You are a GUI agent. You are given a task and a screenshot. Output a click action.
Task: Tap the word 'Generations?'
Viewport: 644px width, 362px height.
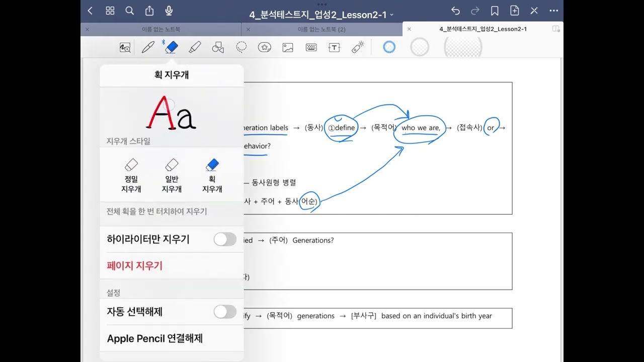[x=313, y=240]
